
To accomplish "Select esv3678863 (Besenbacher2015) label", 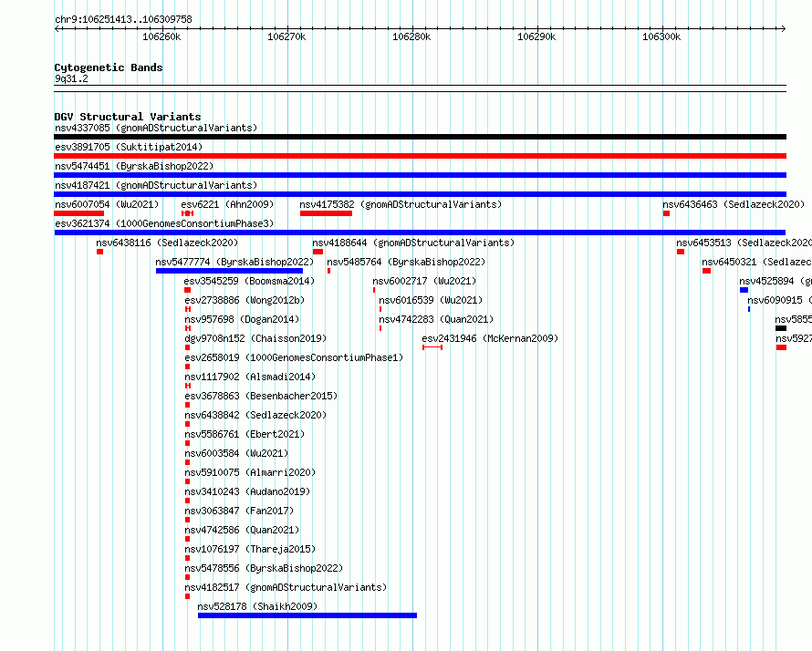I will click(x=261, y=396).
